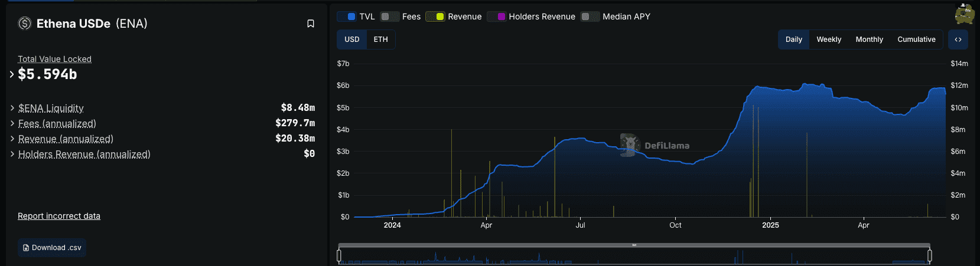The image size is (980, 266).
Task: Click the DefiLlama avatar icon
Action: point(965,14)
